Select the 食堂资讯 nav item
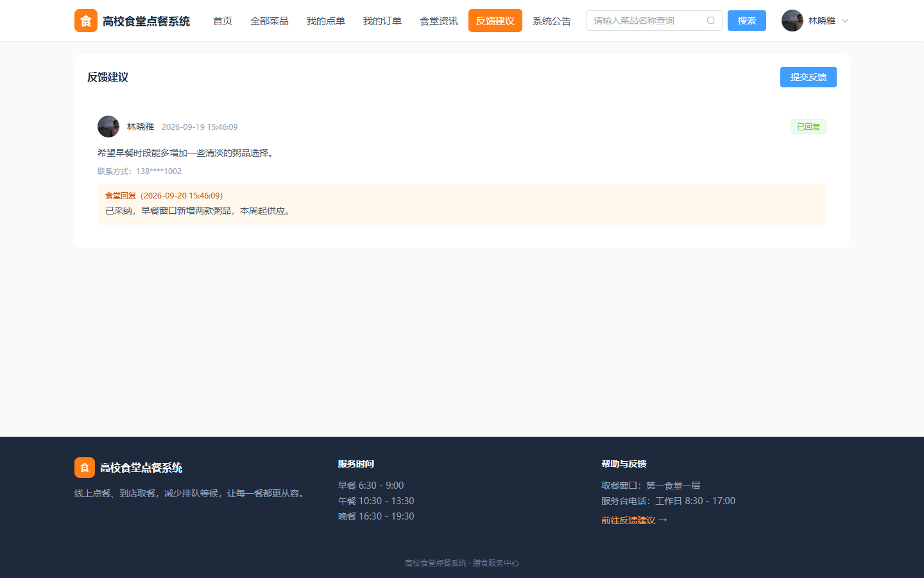Screen dimensions: 924x578 click(x=439, y=21)
